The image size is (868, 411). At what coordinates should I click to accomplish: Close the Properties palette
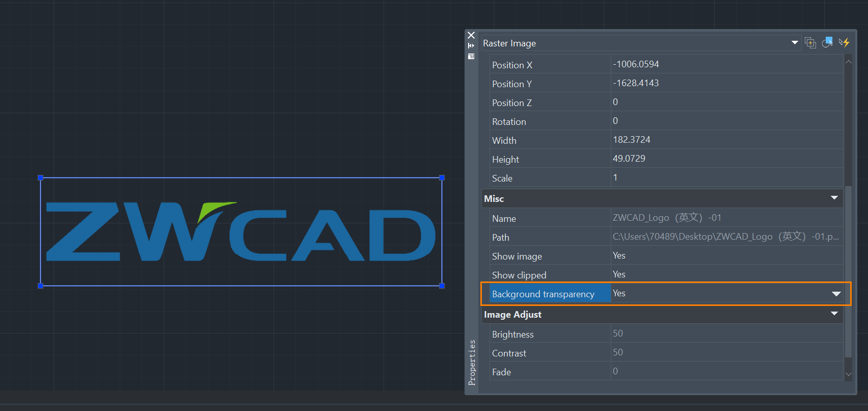tap(471, 35)
